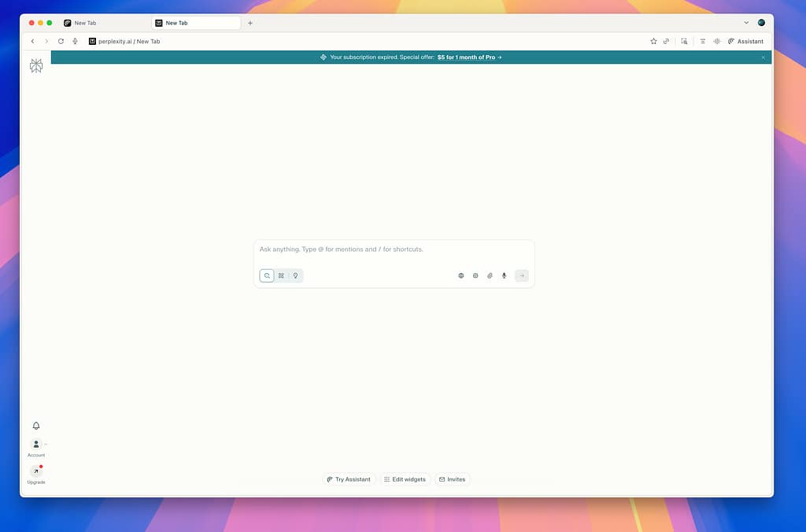Switch to the middle grid mode option
This screenshot has width=806, height=532.
click(x=281, y=275)
